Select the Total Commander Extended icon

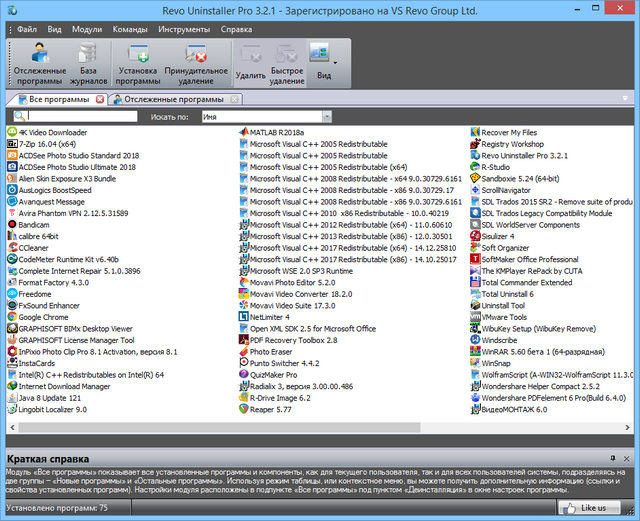click(475, 282)
